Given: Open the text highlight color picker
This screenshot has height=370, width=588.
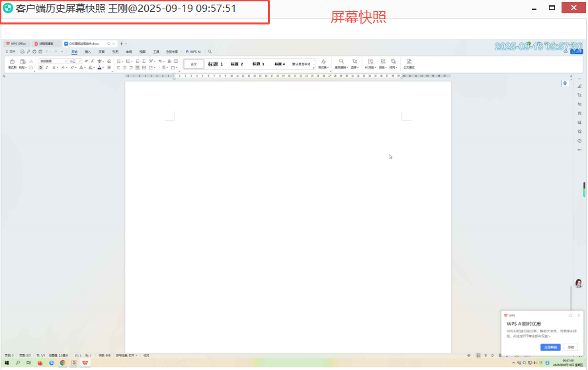Looking at the screenshot, I should (x=91, y=67).
